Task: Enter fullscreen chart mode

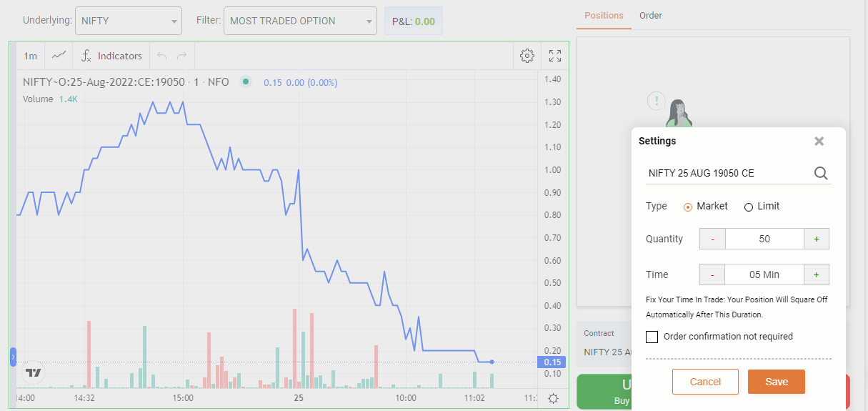Action: coord(555,56)
